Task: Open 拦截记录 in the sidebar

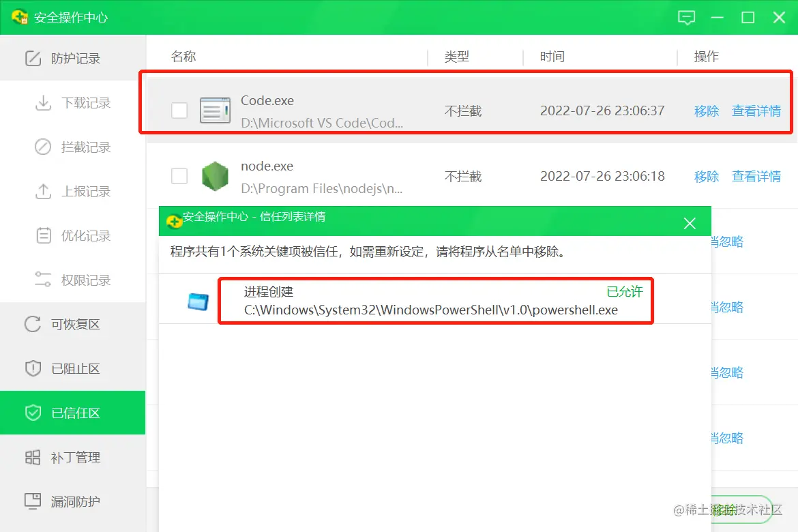Action: point(72,147)
